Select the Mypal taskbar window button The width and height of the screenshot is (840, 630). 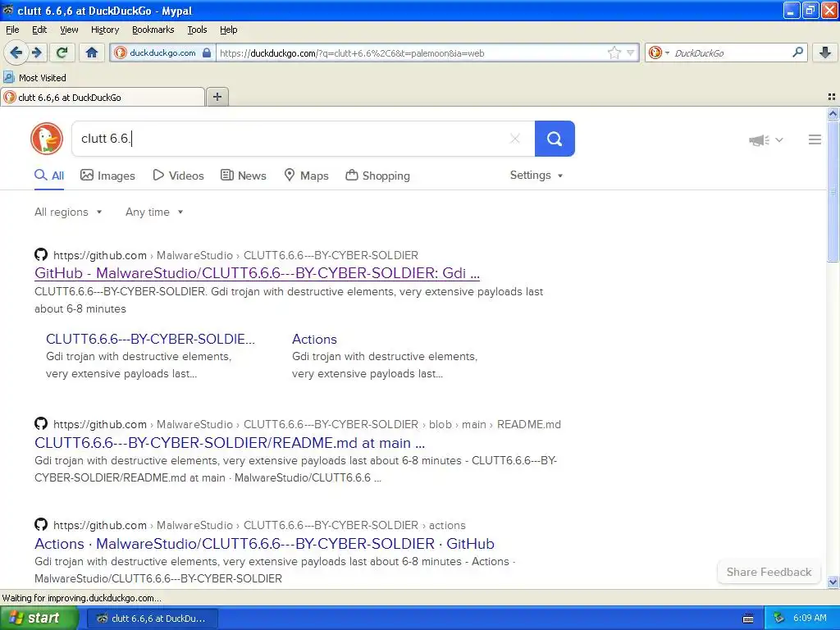tap(152, 619)
